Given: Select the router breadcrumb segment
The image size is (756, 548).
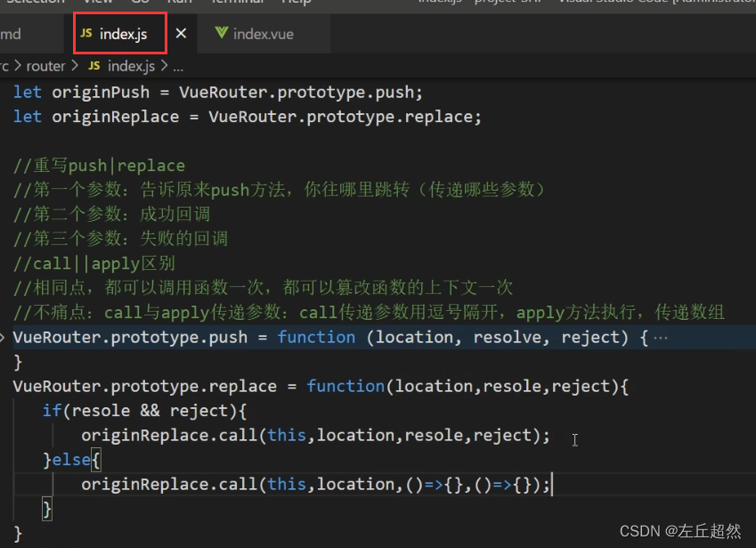Looking at the screenshot, I should click(x=45, y=66).
